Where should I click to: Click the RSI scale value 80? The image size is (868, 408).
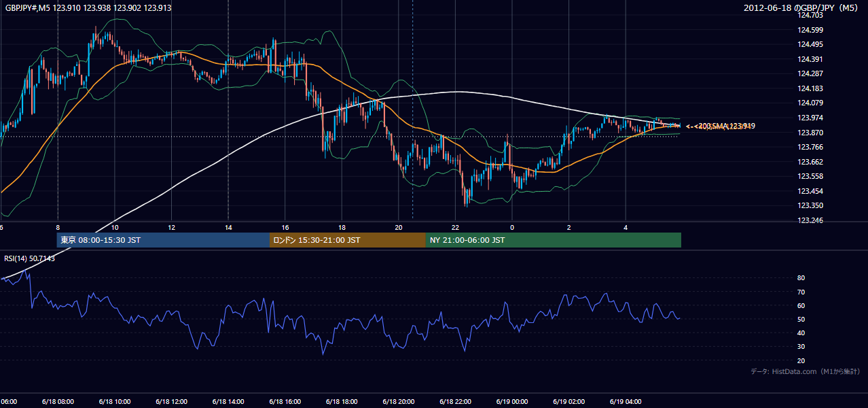click(801, 278)
